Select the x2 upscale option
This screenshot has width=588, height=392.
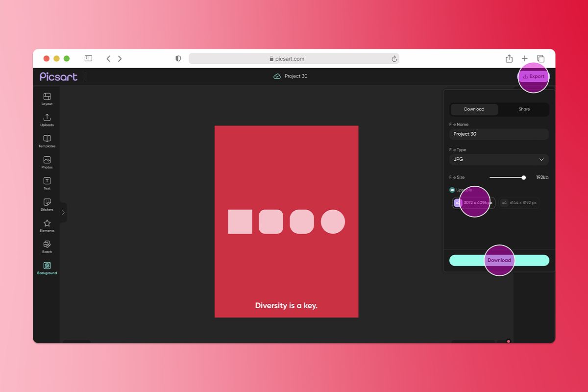[473, 202]
